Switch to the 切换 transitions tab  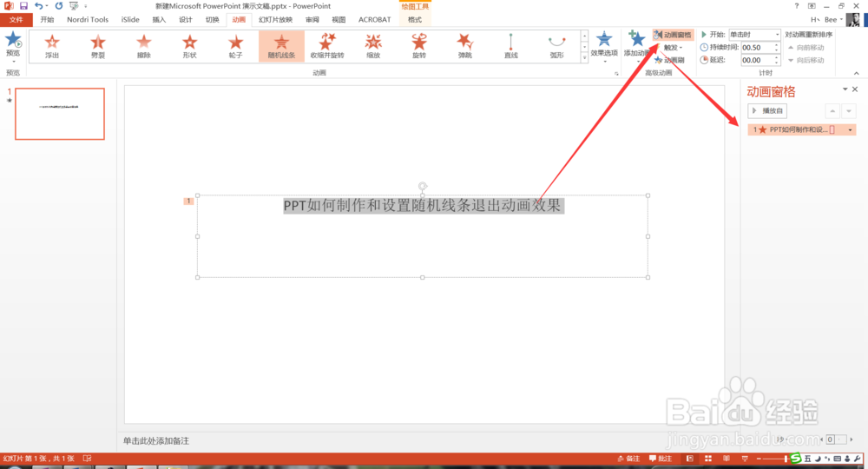point(212,19)
